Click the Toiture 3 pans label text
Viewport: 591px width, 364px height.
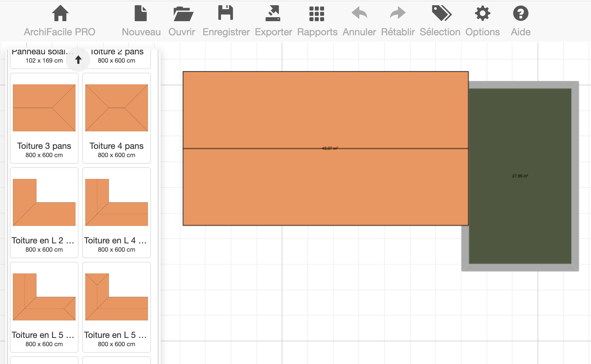[x=44, y=146]
